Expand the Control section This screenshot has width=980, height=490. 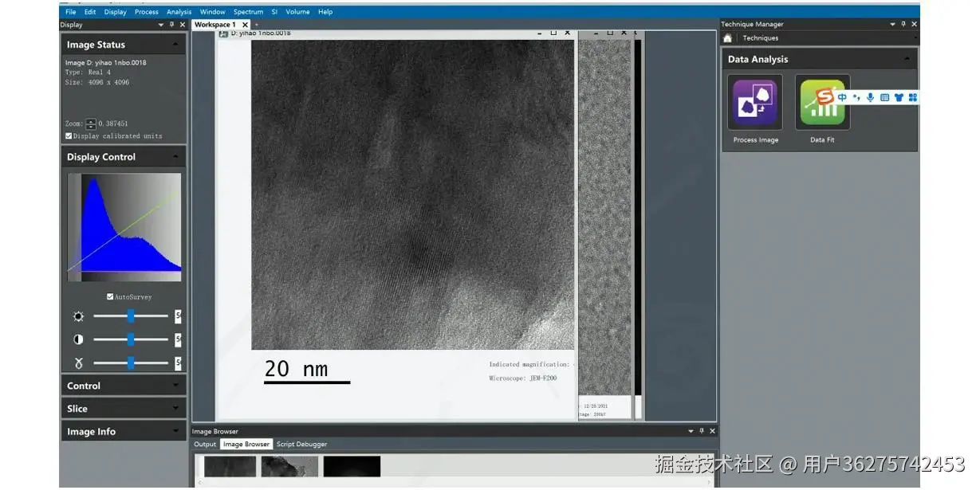(175, 386)
